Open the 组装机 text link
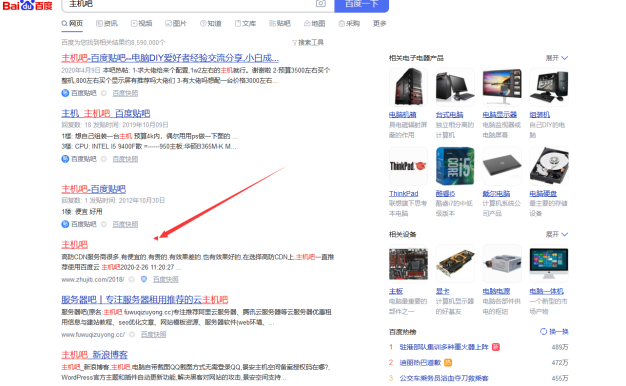The image size is (626, 386). point(539,115)
